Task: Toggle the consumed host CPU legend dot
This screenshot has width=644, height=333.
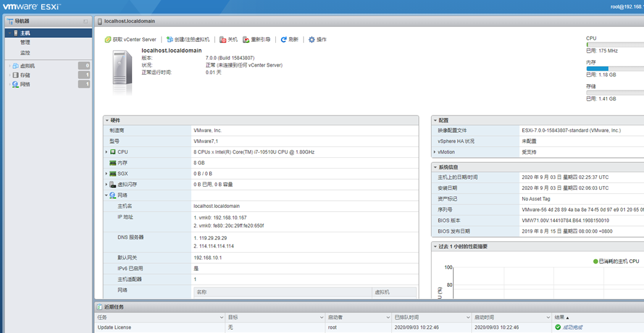Action: tap(595, 261)
